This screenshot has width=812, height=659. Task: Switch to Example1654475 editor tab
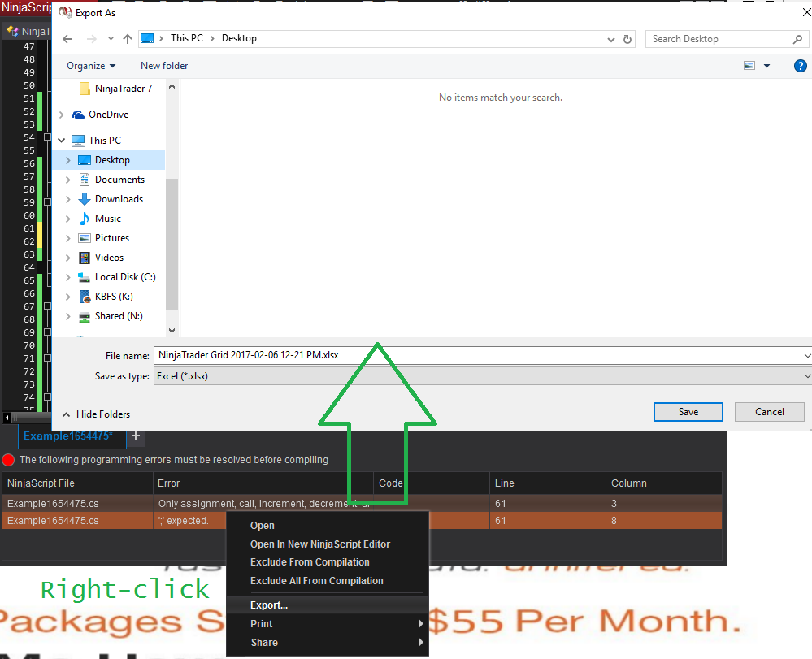(72, 436)
